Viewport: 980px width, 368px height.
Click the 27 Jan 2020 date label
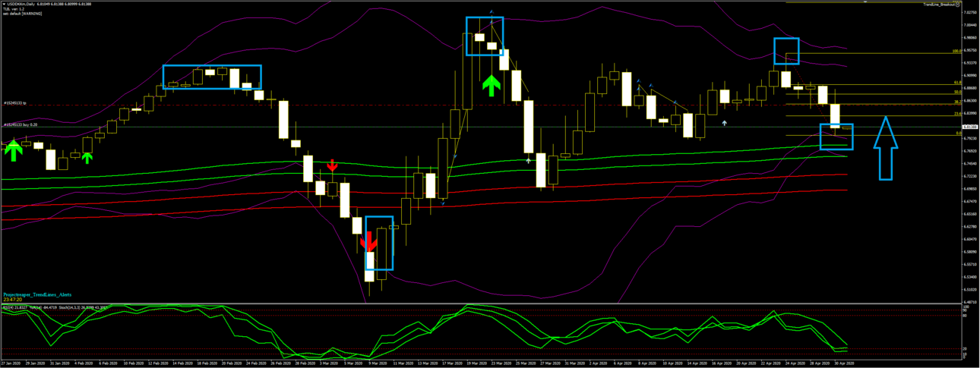11,364
